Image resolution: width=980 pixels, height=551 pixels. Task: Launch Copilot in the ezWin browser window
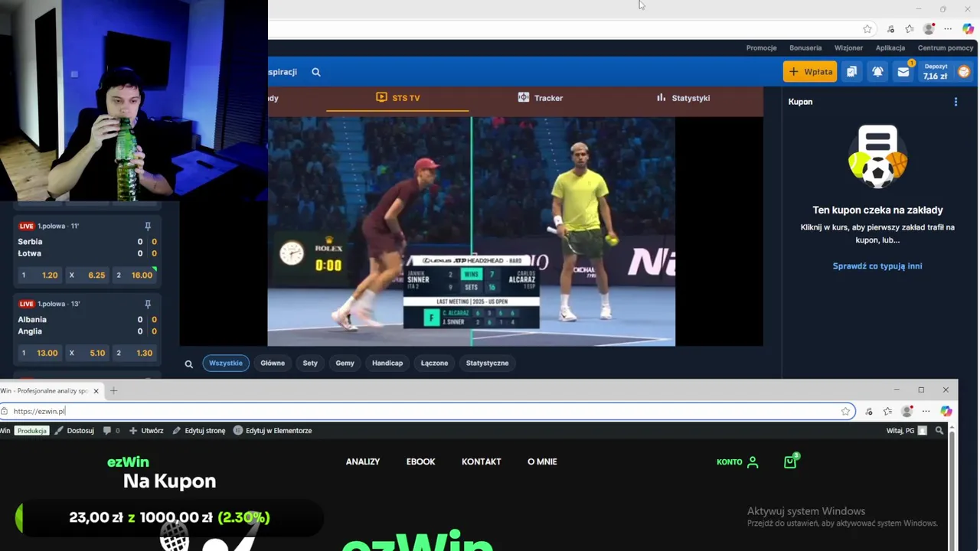click(946, 411)
